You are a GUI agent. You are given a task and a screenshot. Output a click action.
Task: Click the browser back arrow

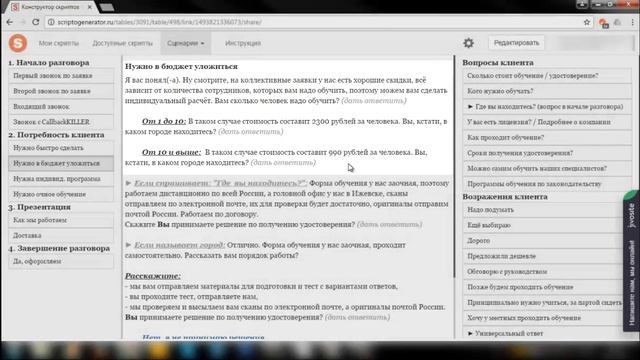9,22
